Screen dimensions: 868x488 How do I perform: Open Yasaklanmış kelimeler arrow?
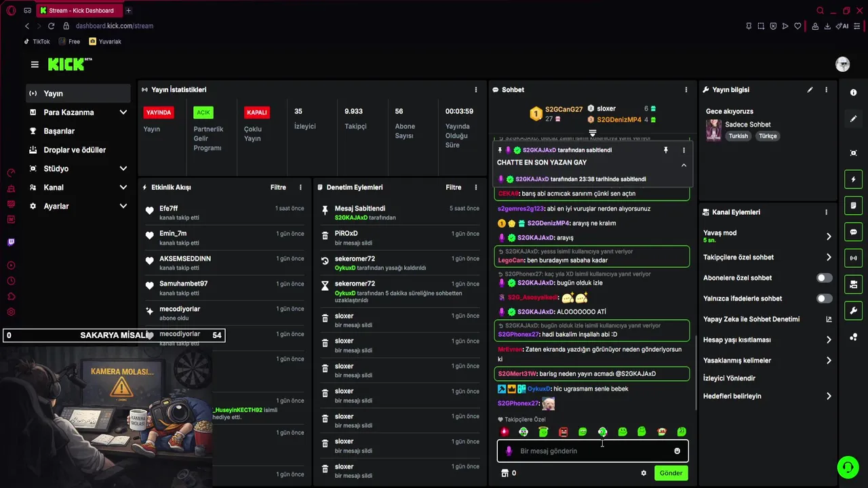click(829, 361)
